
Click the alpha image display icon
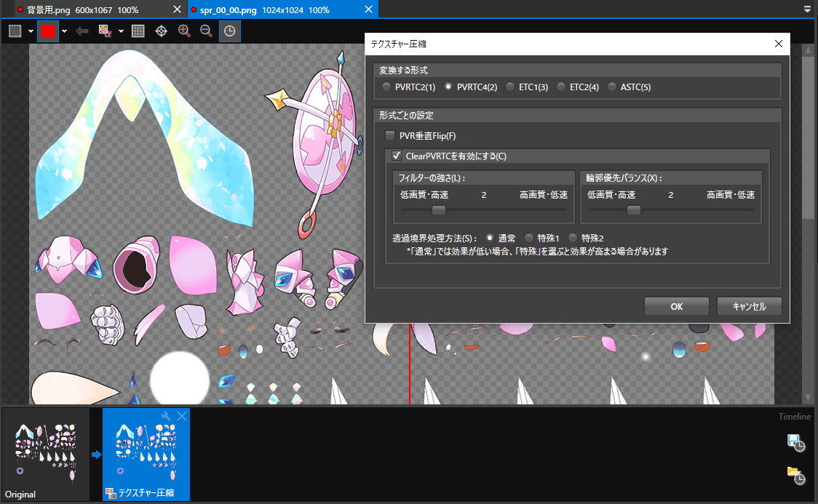point(106,31)
